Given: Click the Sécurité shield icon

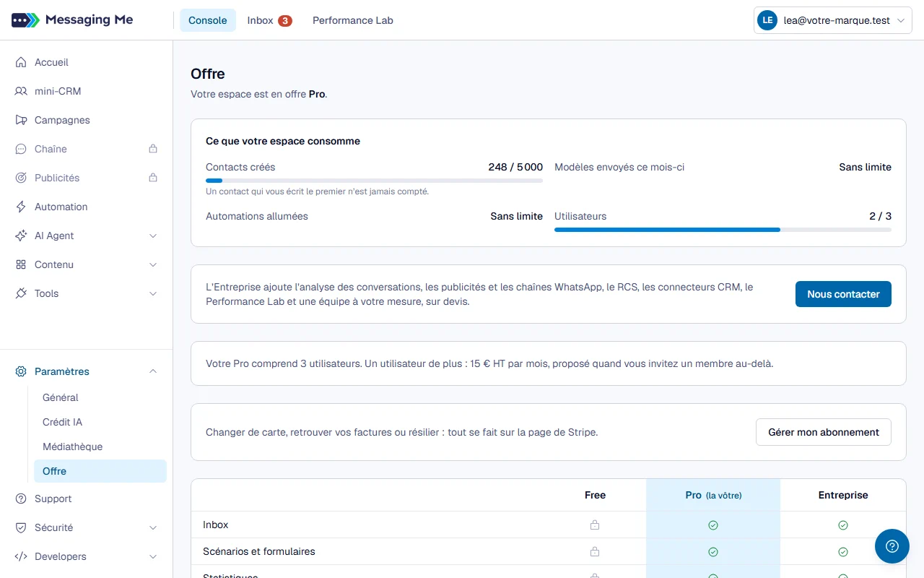Looking at the screenshot, I should pos(21,527).
